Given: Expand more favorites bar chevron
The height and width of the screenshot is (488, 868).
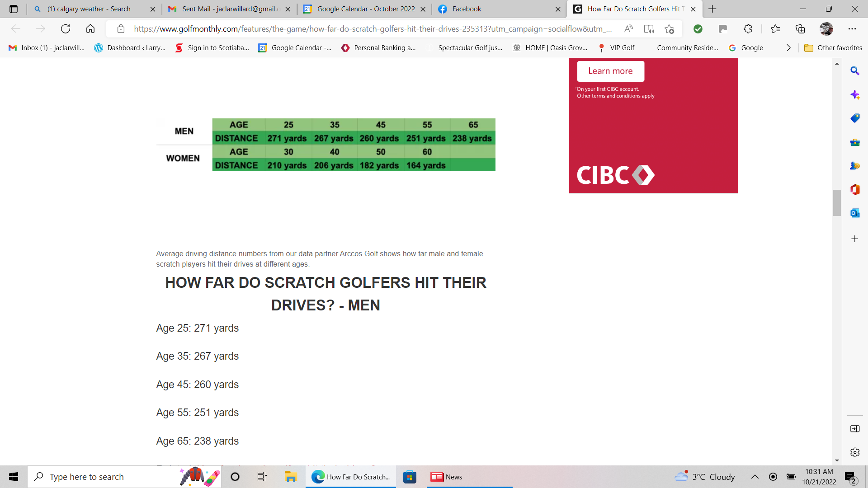Looking at the screenshot, I should pyautogui.click(x=788, y=48).
